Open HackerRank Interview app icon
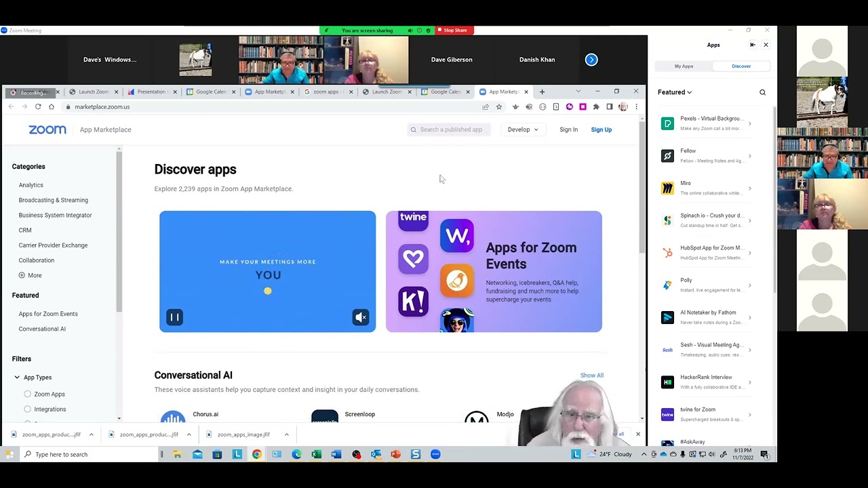 point(668,382)
